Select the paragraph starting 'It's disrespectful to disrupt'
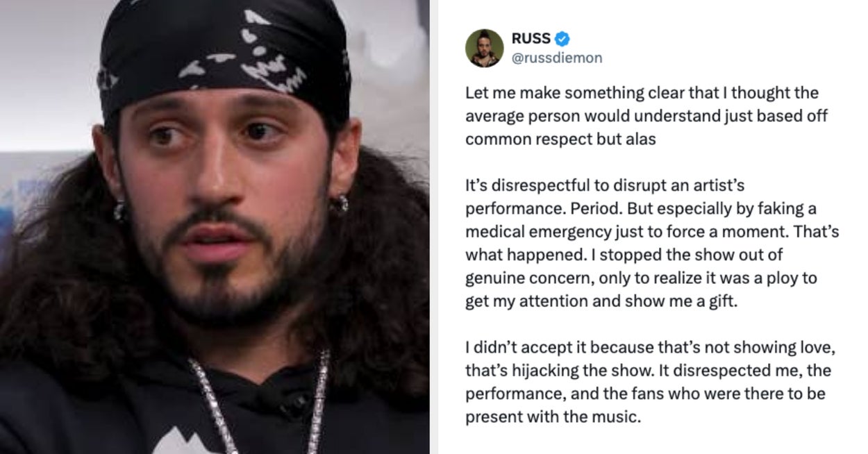The width and height of the screenshot is (868, 454). 652,243
